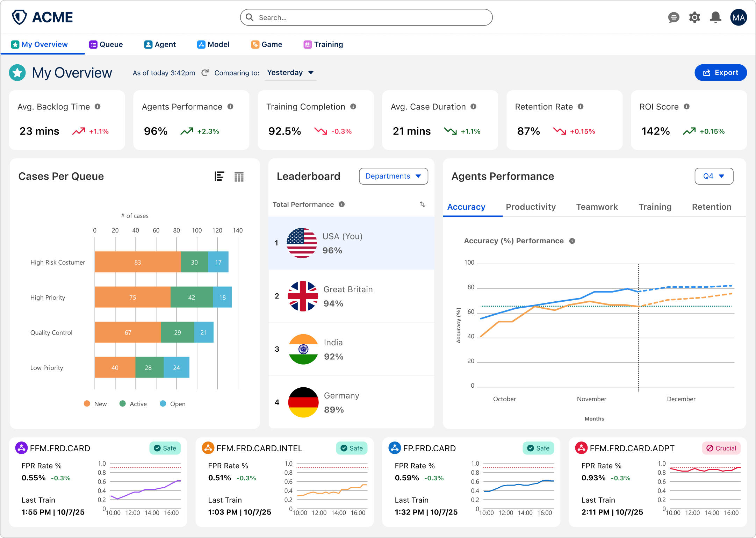Image resolution: width=756 pixels, height=538 pixels.
Task: Select the Productivity chart tab
Action: click(531, 207)
